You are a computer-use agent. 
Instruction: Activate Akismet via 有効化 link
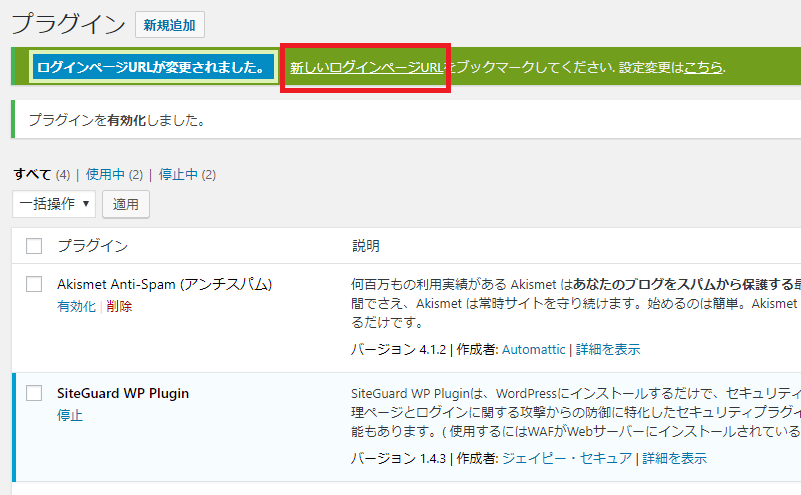(x=77, y=307)
